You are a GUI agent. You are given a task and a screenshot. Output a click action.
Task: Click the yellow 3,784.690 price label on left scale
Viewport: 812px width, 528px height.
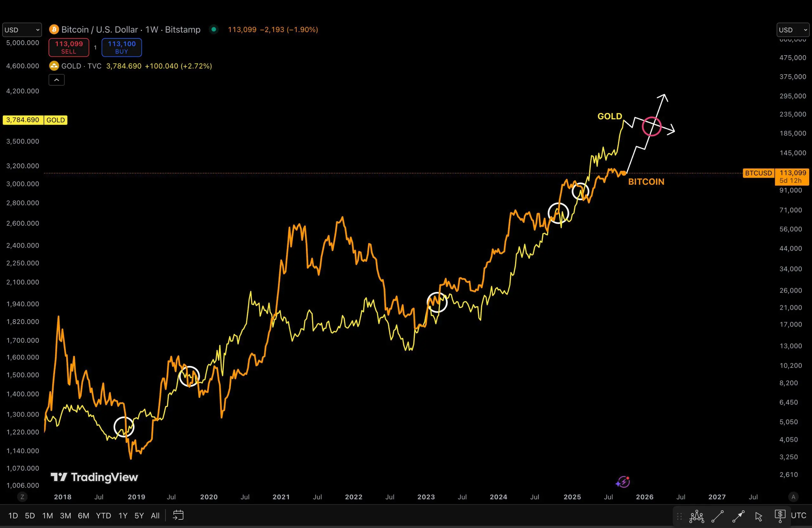(23, 120)
